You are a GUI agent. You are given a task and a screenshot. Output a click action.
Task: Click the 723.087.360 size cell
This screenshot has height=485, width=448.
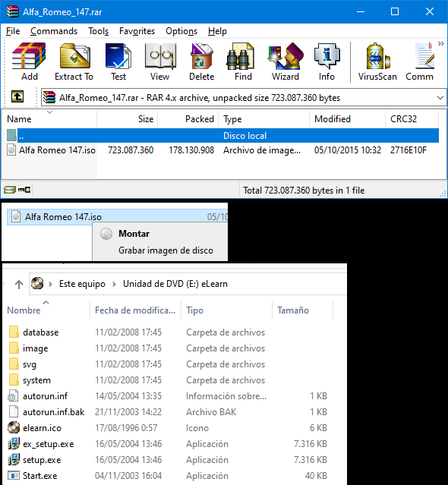[x=131, y=150]
